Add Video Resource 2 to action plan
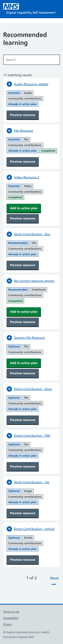63x644 pixels. [x=24, y=208]
